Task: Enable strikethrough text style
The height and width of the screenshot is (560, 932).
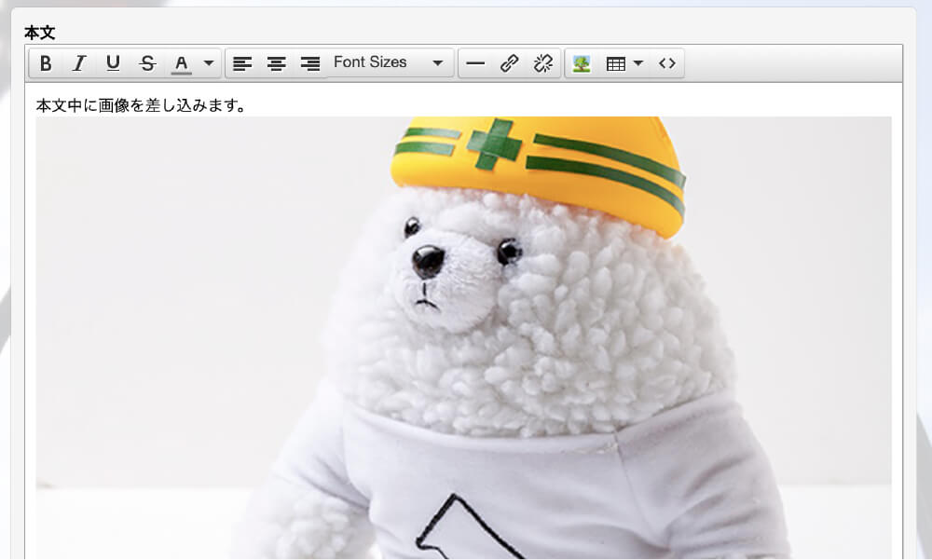Action: 147,63
